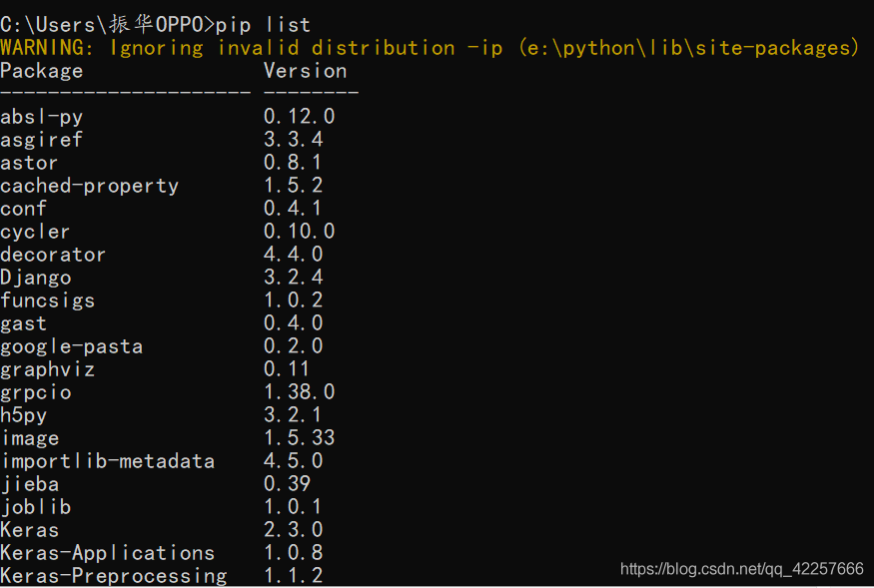Click the cached-property package name
This screenshot has width=874, height=588.
click(x=90, y=186)
